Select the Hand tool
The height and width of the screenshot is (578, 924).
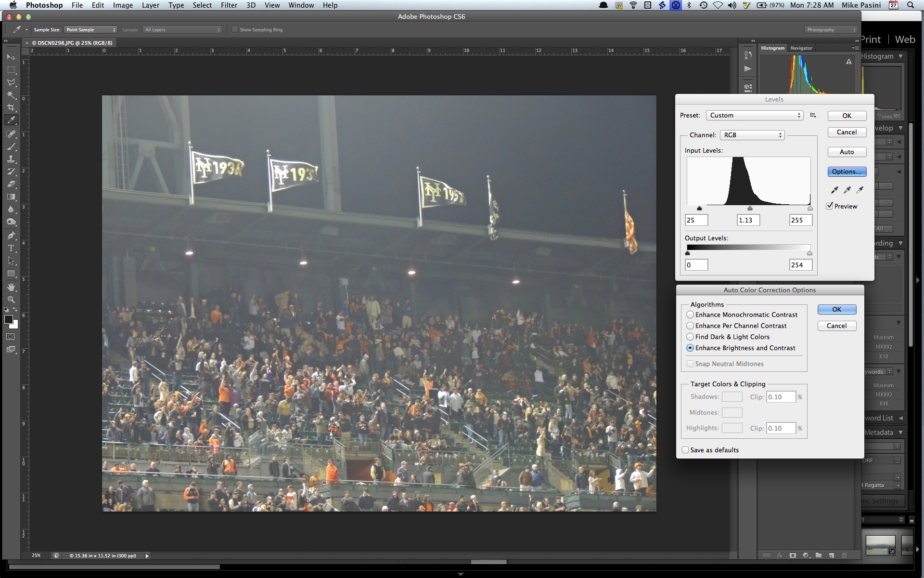point(11,287)
